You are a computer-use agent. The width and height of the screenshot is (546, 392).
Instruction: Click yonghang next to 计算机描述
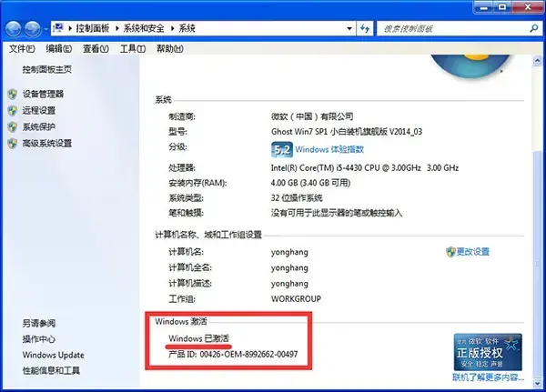point(289,284)
